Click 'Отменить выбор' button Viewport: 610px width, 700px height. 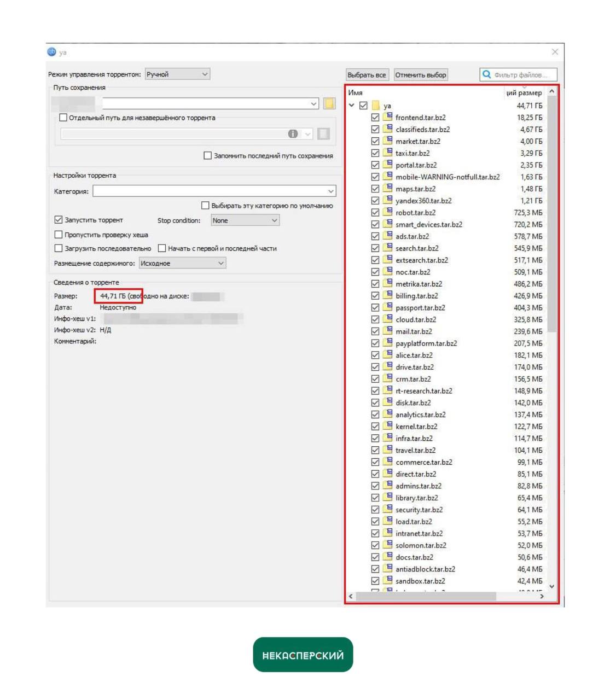click(x=421, y=75)
